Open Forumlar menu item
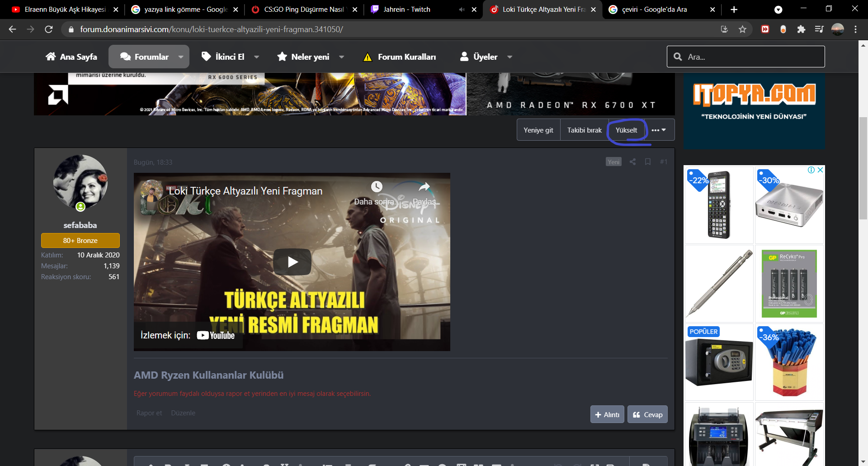 tap(144, 57)
